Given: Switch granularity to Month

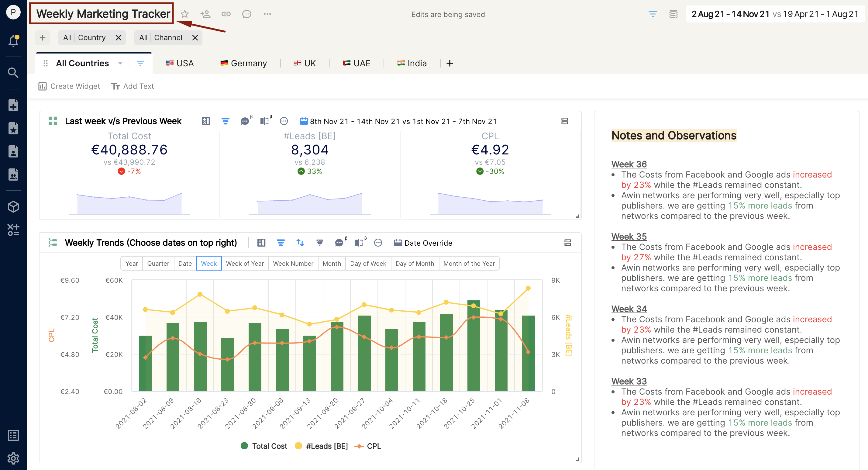Looking at the screenshot, I should click(x=332, y=263).
